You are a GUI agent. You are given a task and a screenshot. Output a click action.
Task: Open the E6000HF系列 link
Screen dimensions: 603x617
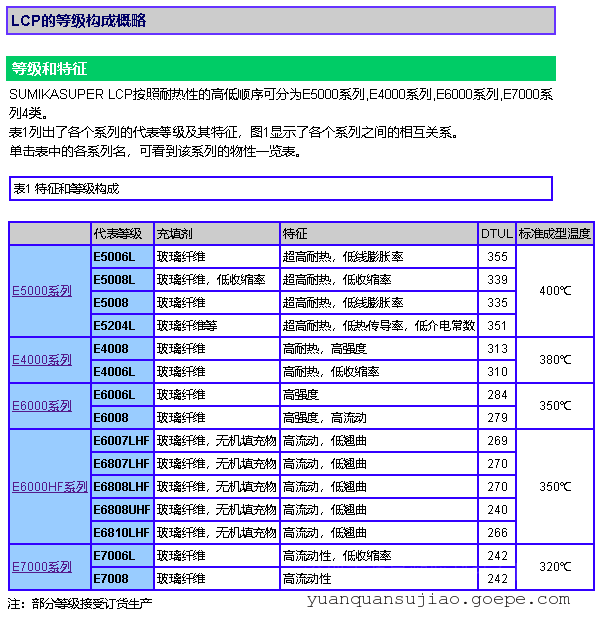click(49, 487)
